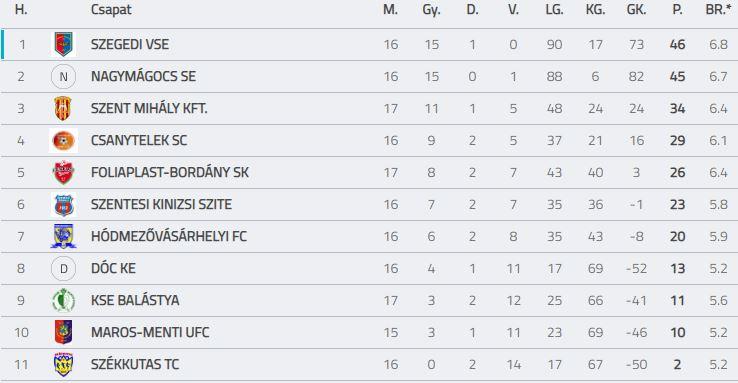Click the Csanytelek SC orange logo
The width and height of the screenshot is (738, 383).
64,141
